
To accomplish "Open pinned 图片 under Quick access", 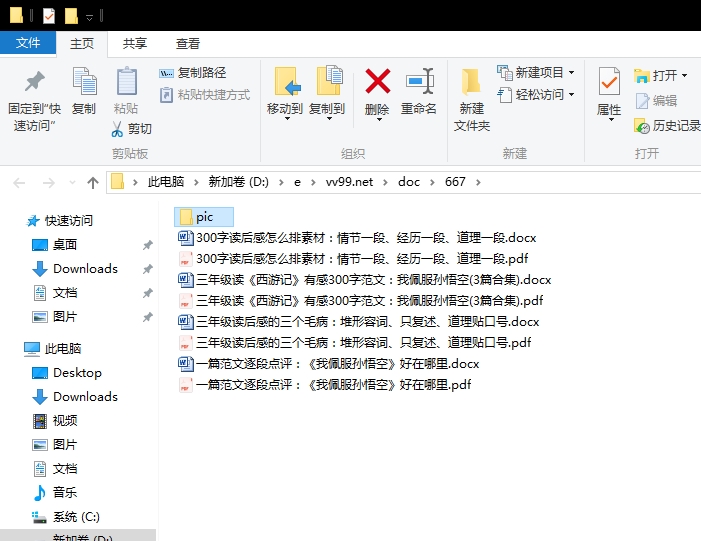I will 55,317.
